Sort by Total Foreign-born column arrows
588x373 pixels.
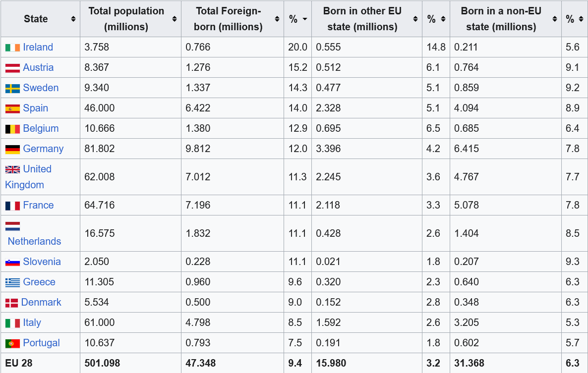[277, 19]
